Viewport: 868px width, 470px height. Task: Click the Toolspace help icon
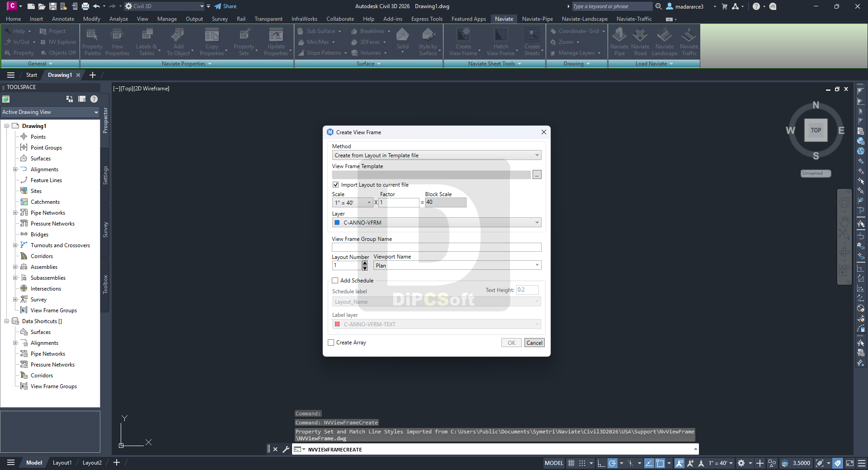94,99
